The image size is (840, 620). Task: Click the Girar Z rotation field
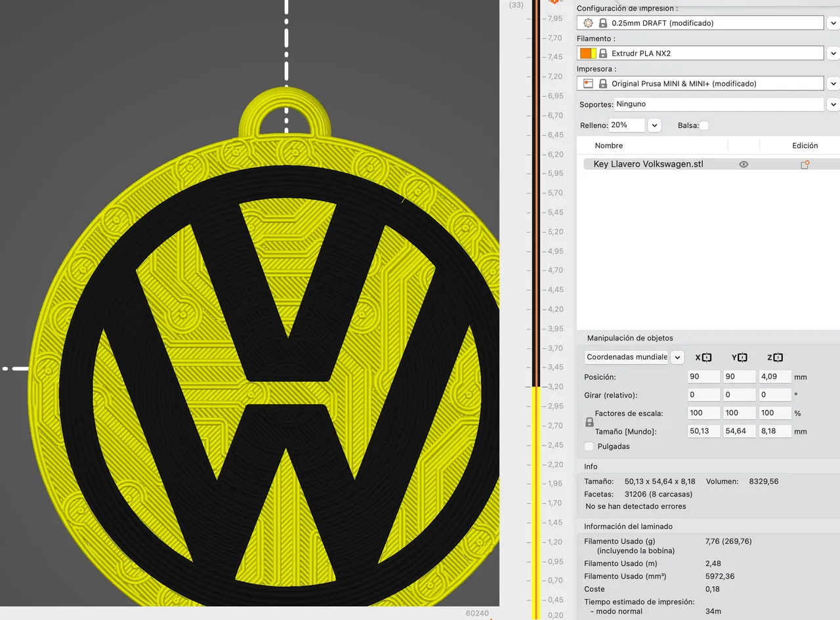[774, 396]
